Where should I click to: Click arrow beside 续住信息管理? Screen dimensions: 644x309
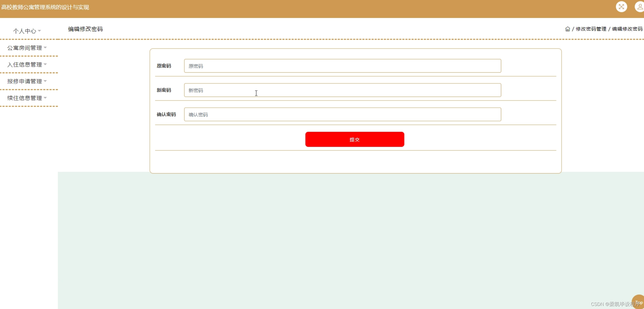[x=45, y=98]
